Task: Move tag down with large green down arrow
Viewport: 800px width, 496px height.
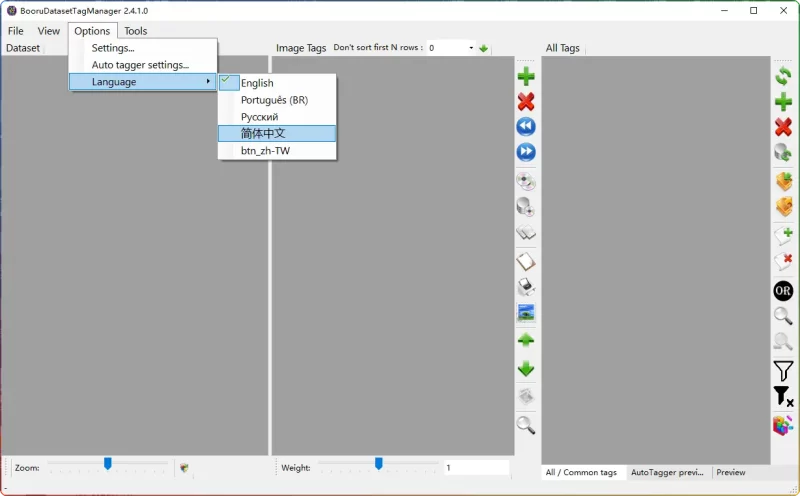Action: (526, 368)
